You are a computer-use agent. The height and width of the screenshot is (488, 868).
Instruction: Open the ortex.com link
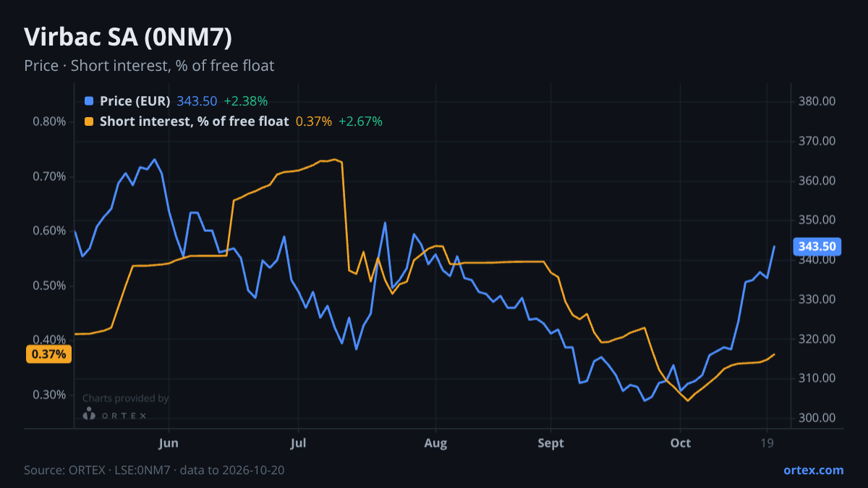click(x=813, y=470)
